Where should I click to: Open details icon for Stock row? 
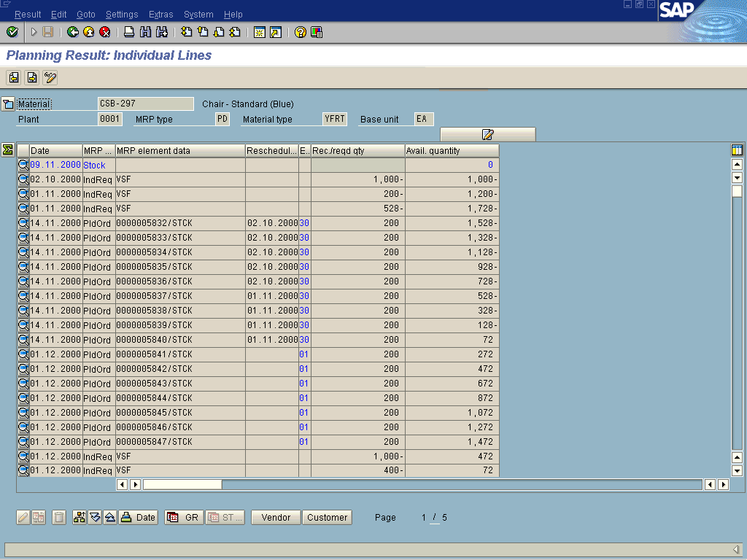coord(23,166)
